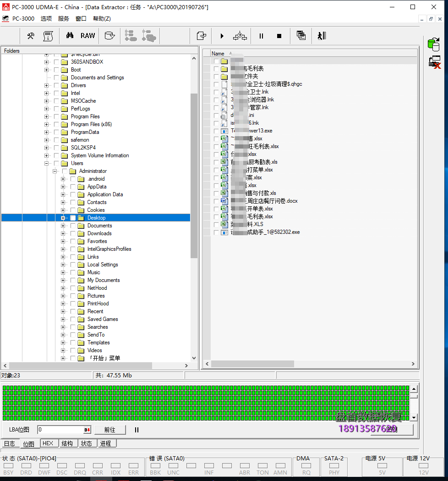This screenshot has width=448, height=481.
Task: Click the pause toolbar button
Action: click(x=261, y=36)
